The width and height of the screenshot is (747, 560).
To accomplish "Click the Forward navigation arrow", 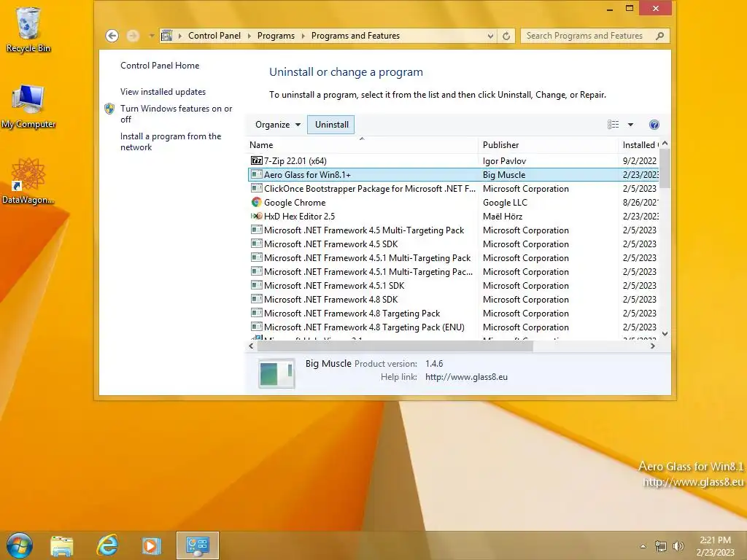I will (x=133, y=36).
